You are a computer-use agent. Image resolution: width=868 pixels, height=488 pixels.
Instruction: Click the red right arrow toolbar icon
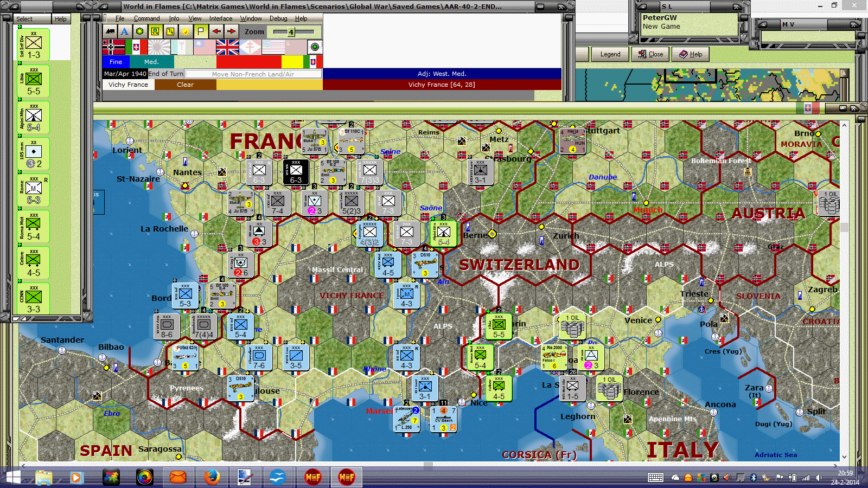231,31
